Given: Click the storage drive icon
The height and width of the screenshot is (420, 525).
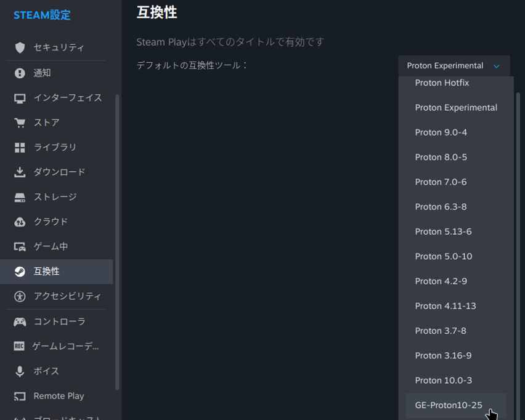Looking at the screenshot, I should (20, 197).
